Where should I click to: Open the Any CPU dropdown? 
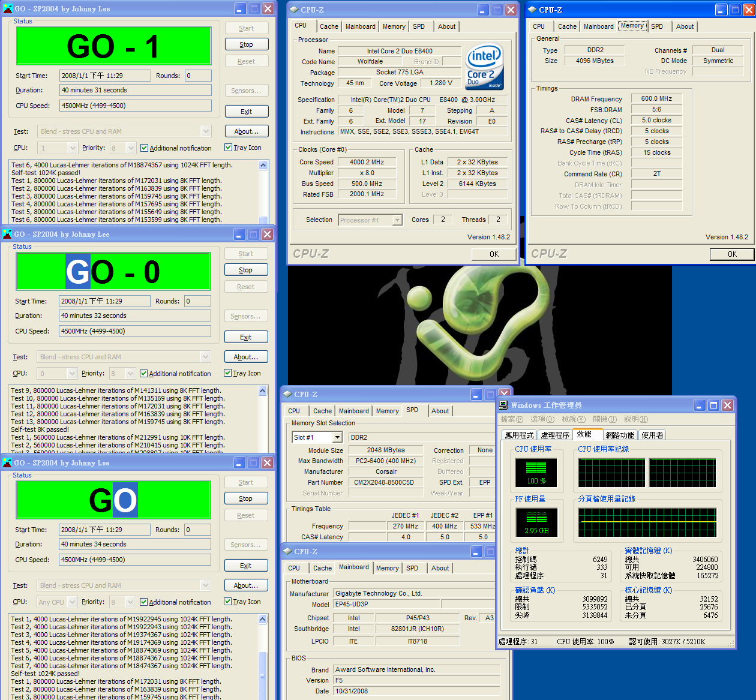click(72, 602)
